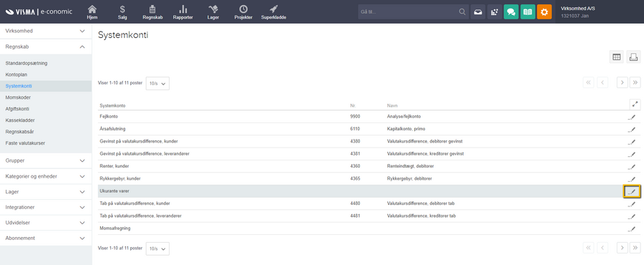Viewport: 644px width, 265px height.
Task: Open Momskoder in the sidebar
Action: [18, 98]
